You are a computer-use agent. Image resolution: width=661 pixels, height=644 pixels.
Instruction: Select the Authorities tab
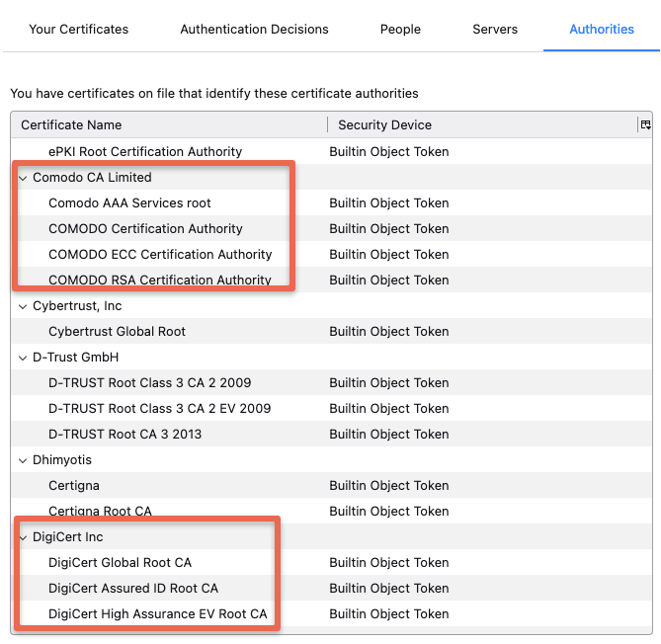click(x=602, y=29)
